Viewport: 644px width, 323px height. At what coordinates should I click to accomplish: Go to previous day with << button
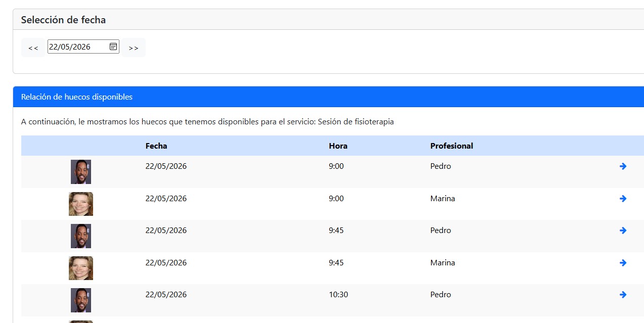coord(33,48)
